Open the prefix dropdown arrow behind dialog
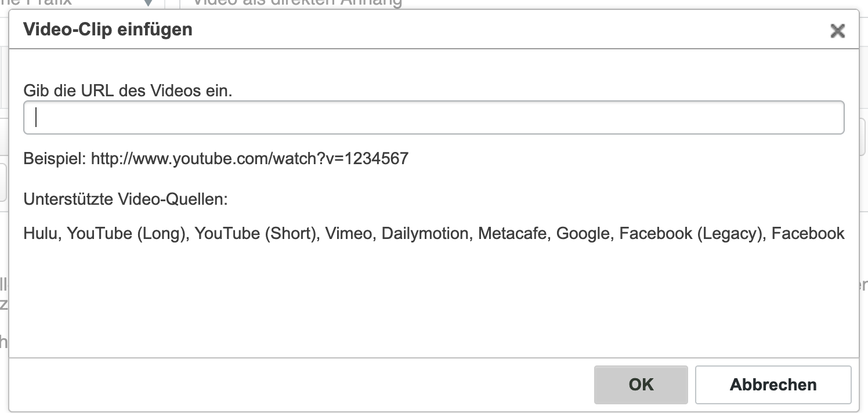 click(x=149, y=3)
